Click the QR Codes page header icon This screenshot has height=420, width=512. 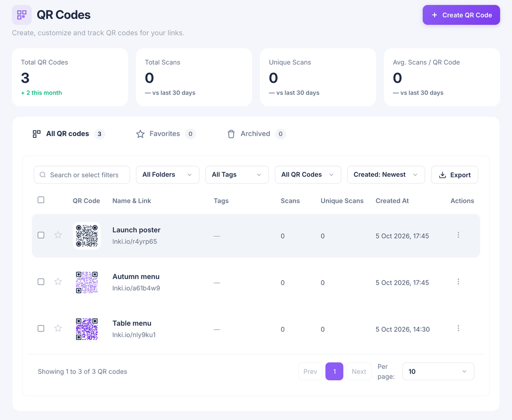22,15
